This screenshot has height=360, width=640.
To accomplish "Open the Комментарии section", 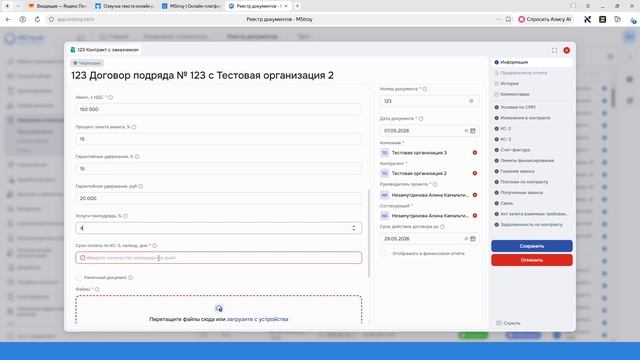I will (514, 94).
